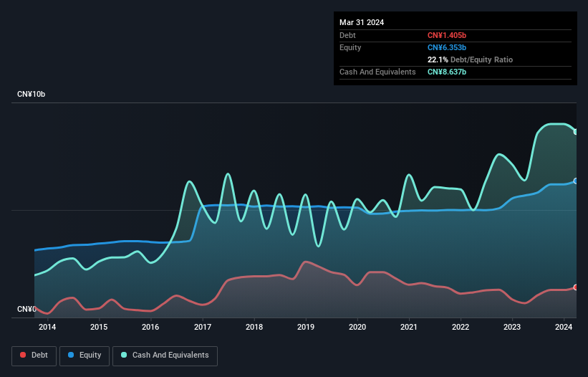Click the red Debt endpoint marker

tap(576, 287)
